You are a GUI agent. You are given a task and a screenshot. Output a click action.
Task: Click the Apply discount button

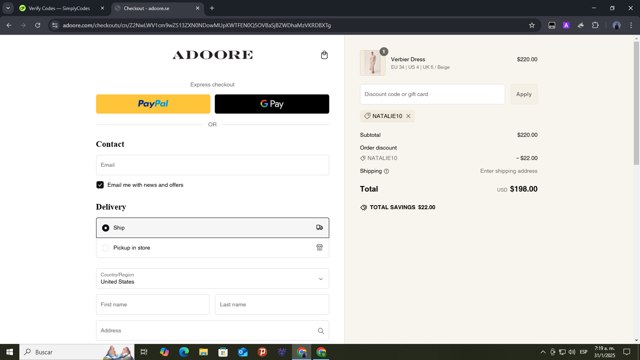point(524,94)
